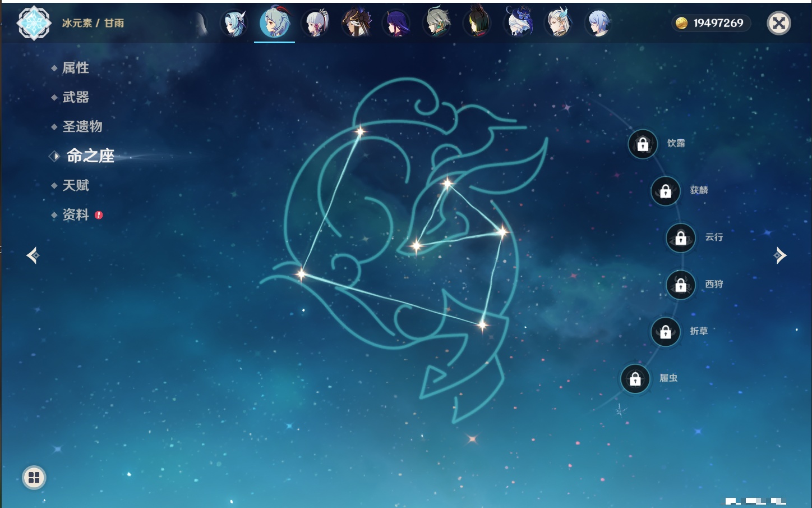Open the locked 云行 constellation node

pos(681,238)
